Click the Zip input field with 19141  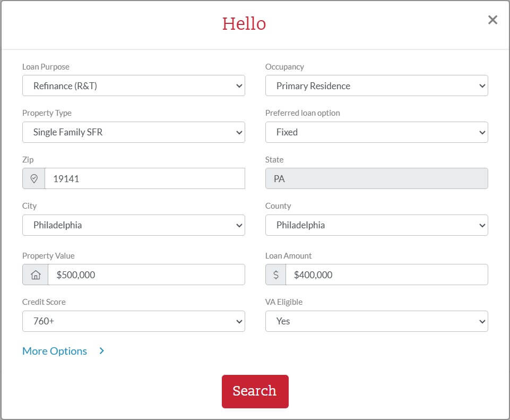click(x=144, y=179)
